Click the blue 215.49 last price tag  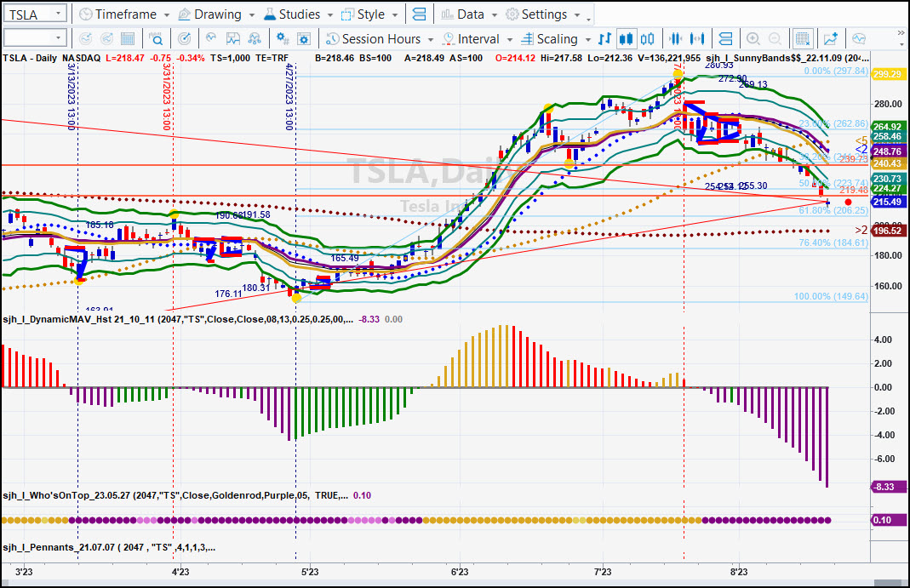888,202
